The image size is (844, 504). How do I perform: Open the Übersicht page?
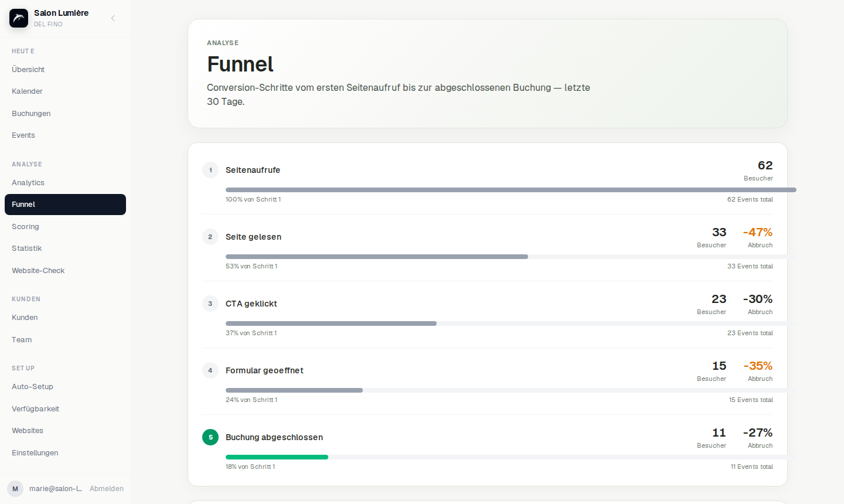(65, 69)
